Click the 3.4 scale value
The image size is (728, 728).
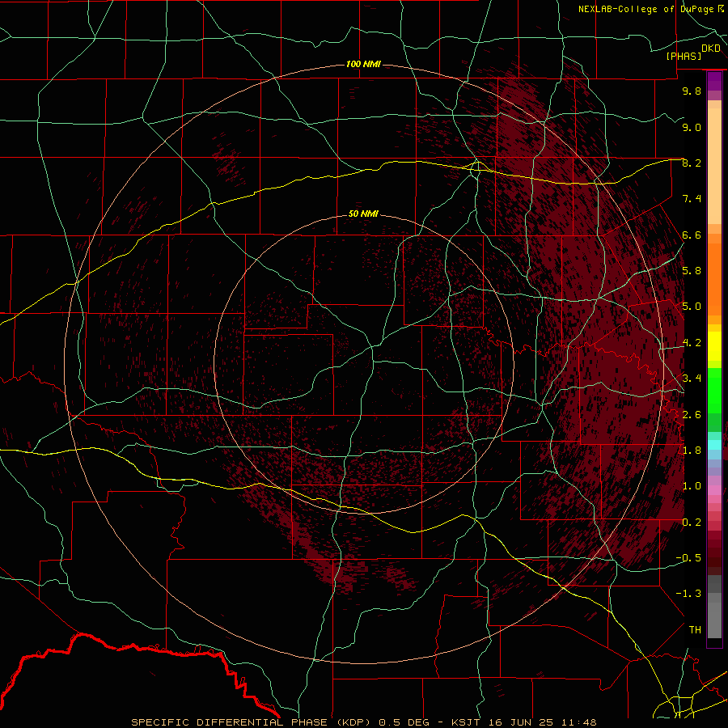(x=692, y=379)
